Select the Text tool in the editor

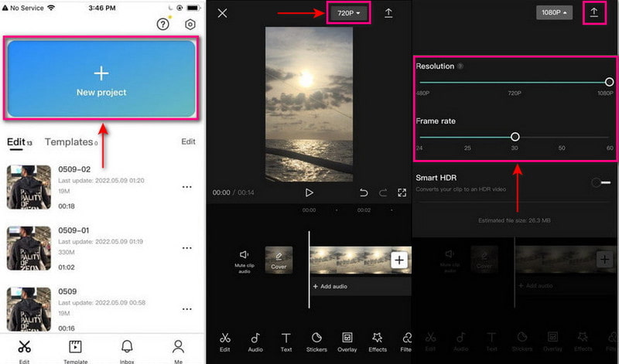click(x=286, y=342)
